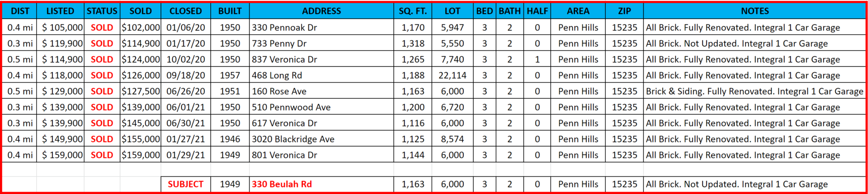The image size is (868, 194).
Task: Select the 3020 Blackridge Ave cell
Action: point(321,139)
